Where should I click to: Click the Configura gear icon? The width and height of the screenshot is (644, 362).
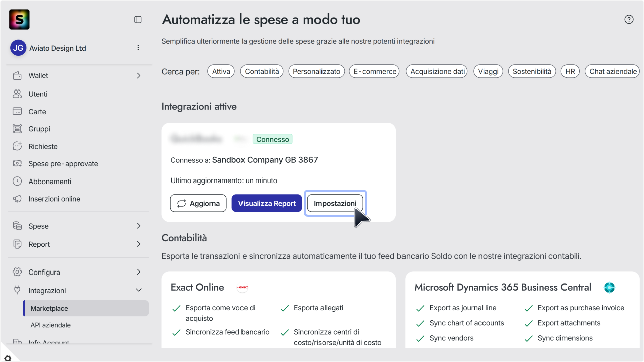click(17, 272)
